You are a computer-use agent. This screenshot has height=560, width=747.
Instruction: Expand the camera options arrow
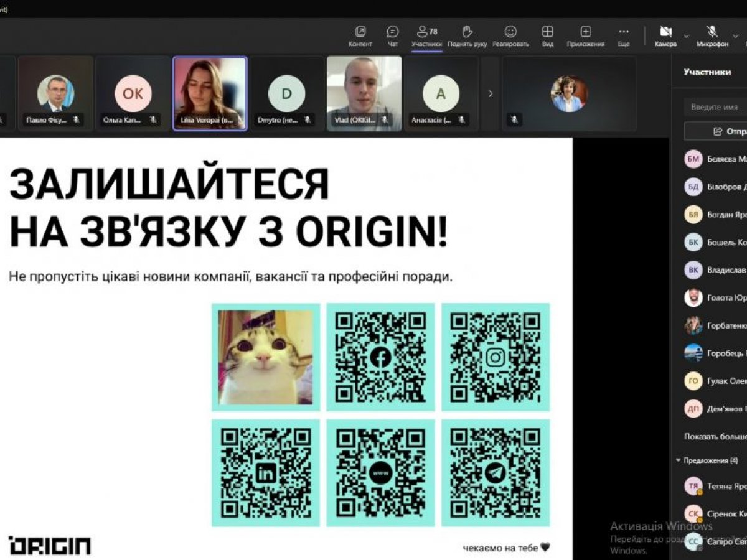point(687,36)
